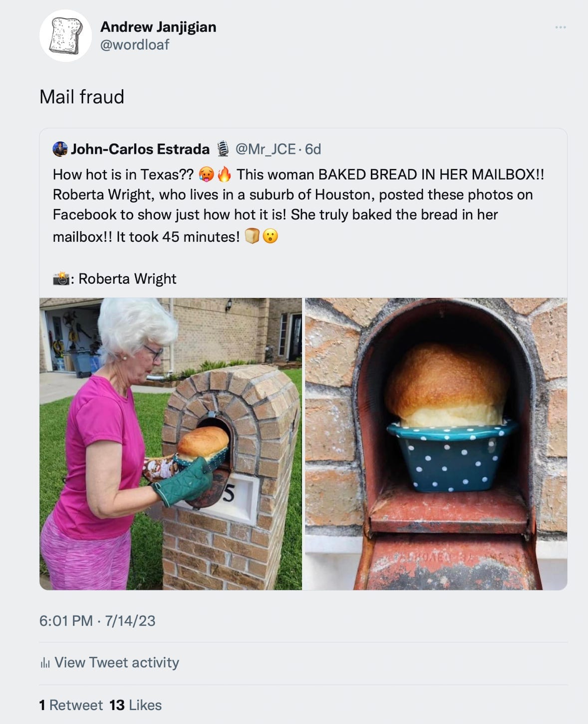View Tweet activity link

[x=117, y=663]
